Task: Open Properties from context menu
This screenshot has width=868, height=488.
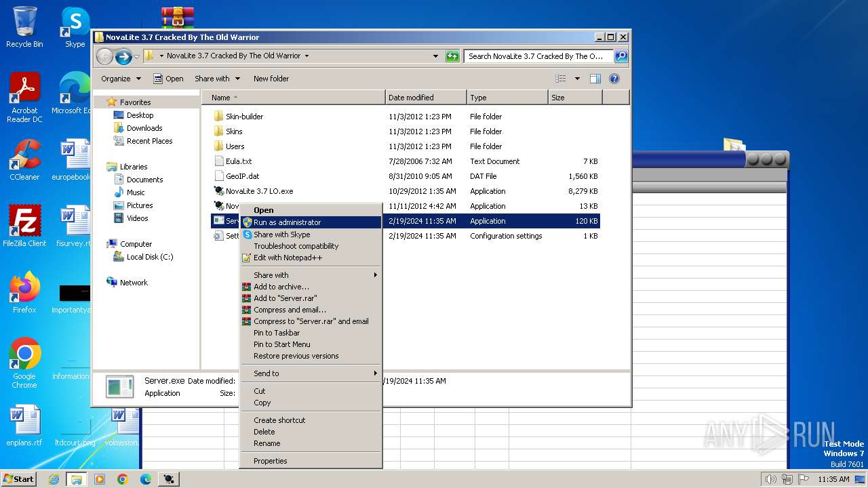Action: pyautogui.click(x=311, y=461)
